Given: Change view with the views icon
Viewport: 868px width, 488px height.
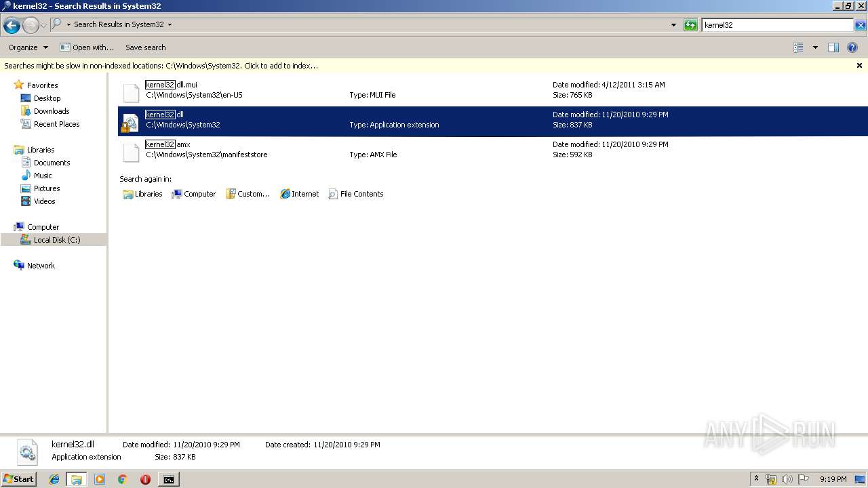Looking at the screenshot, I should pos(798,47).
